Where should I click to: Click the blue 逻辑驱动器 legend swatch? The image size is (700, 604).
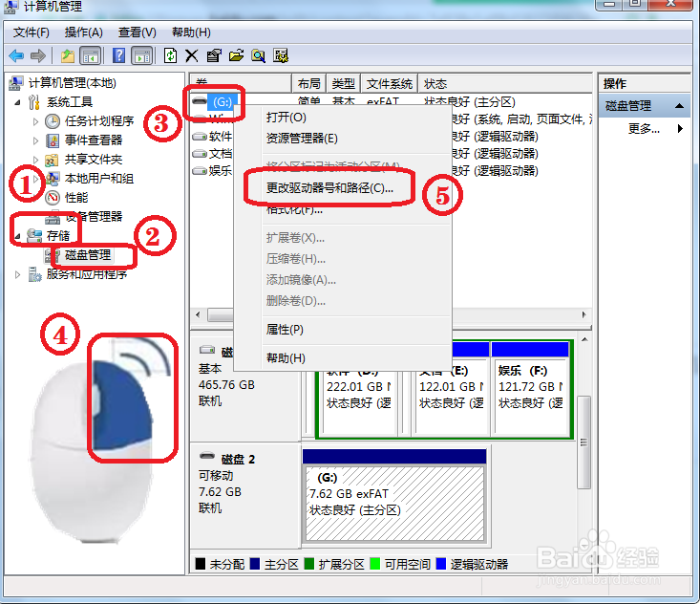pos(441,564)
